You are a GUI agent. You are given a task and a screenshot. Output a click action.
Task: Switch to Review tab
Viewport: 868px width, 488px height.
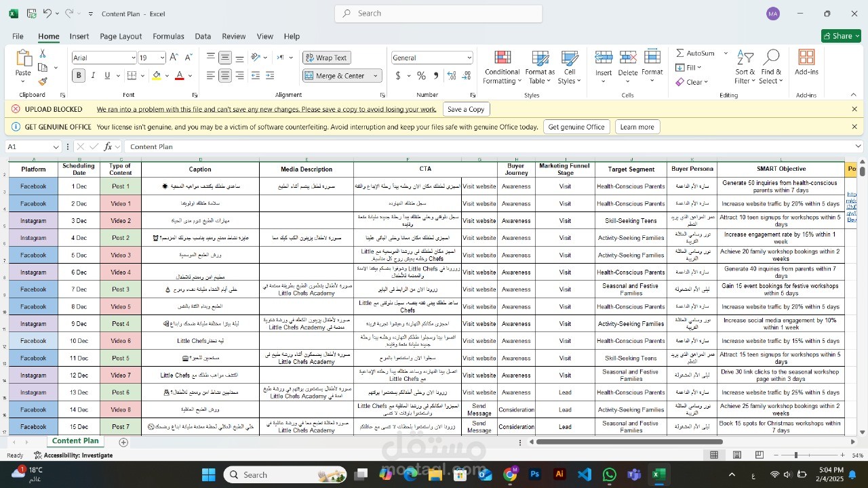[234, 37]
